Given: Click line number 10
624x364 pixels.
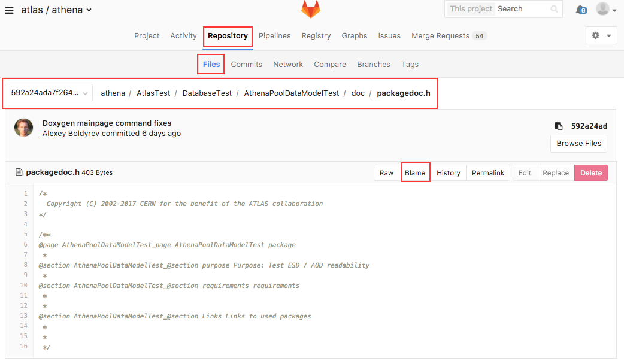Looking at the screenshot, I should point(24,285).
